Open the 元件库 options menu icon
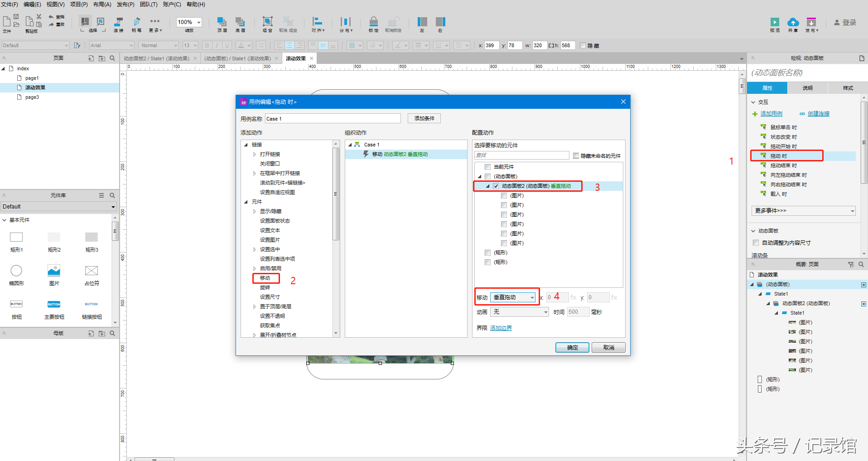Viewport: 868px width, 461px height. [x=101, y=195]
